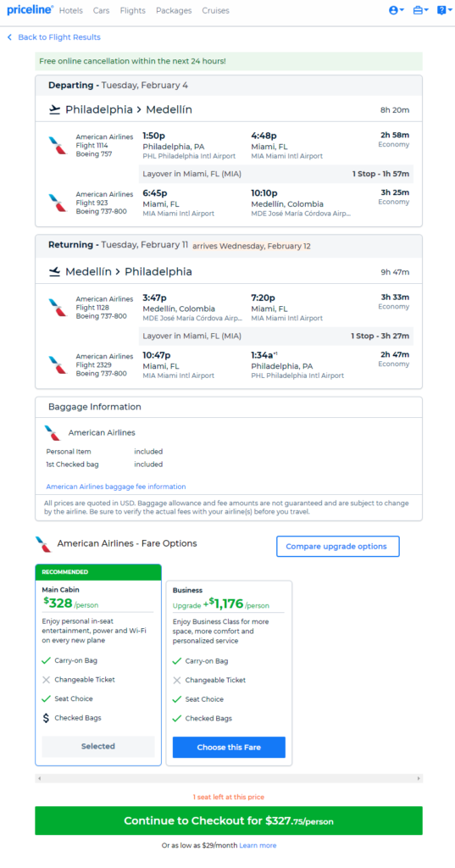The height and width of the screenshot is (868, 455).
Task: Open American Airlines baggage fee information link
Action: [x=116, y=487]
